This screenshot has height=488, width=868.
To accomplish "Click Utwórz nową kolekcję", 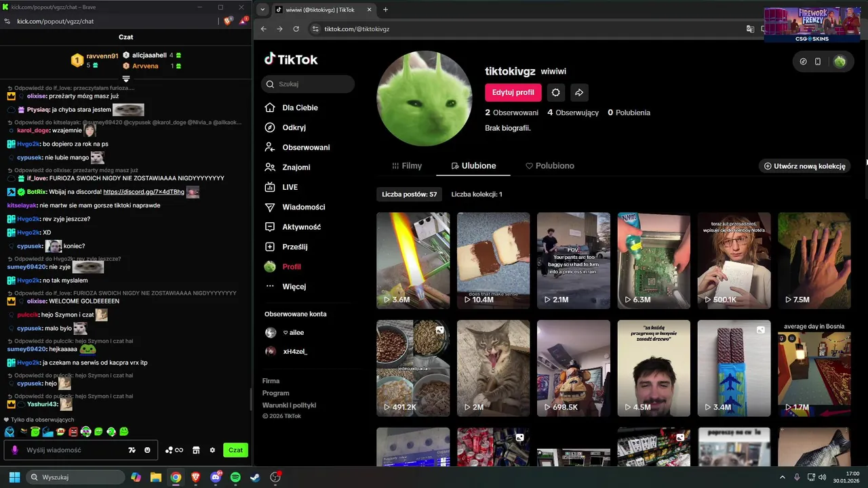I will [805, 166].
